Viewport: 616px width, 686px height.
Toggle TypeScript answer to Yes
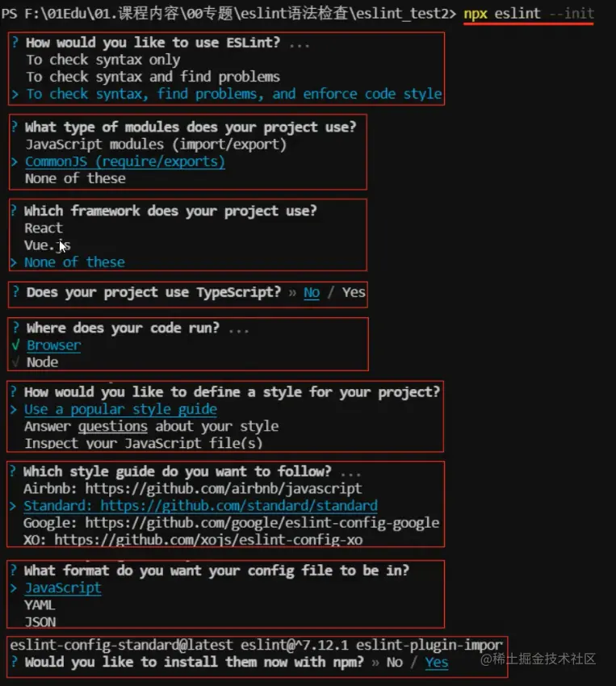pos(354,292)
